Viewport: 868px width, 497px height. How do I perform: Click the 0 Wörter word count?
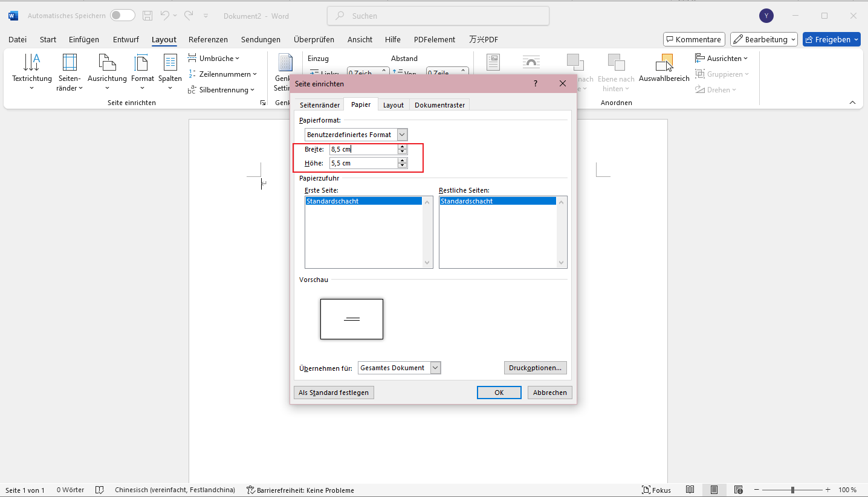[71, 490]
